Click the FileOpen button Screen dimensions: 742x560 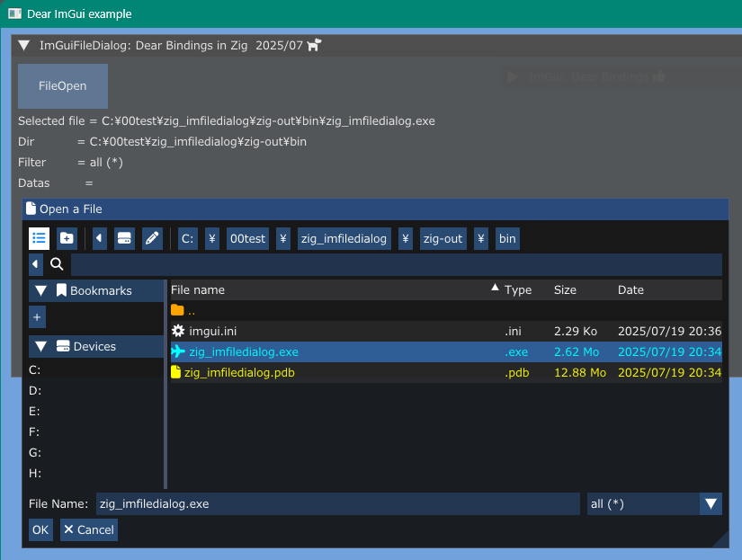(x=63, y=86)
